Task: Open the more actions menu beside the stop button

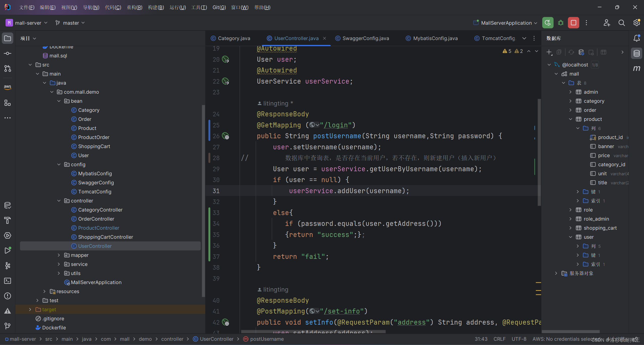Action: (586, 23)
